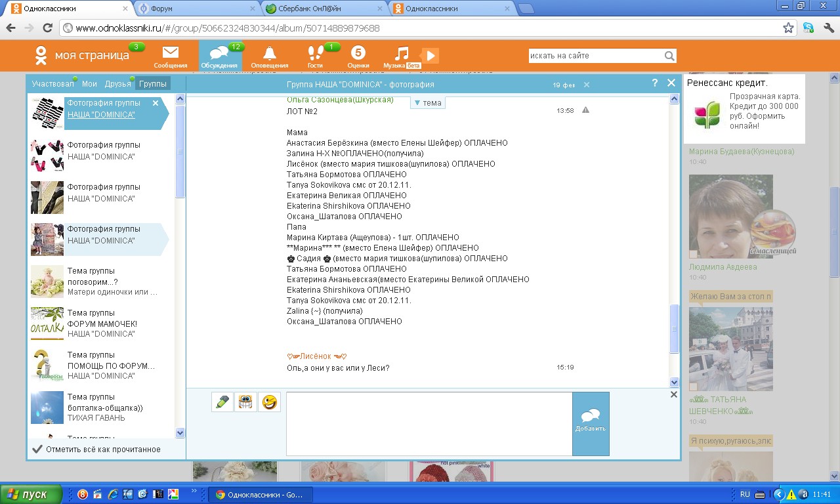The image size is (840, 504).
Task: Open Оповещения bell icon
Action: pos(269,56)
